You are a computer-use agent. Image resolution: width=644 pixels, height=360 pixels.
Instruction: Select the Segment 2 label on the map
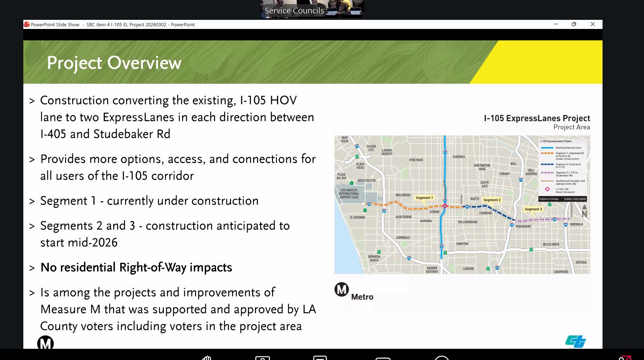pos(492,200)
